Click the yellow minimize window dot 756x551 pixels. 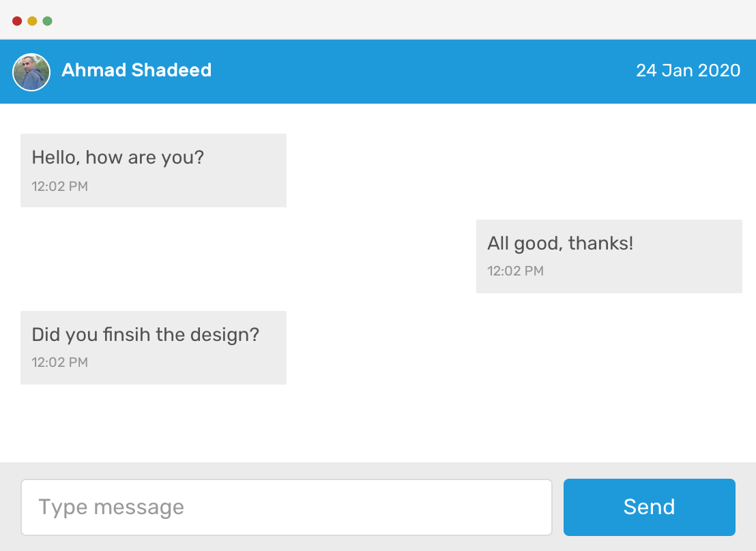point(32,21)
